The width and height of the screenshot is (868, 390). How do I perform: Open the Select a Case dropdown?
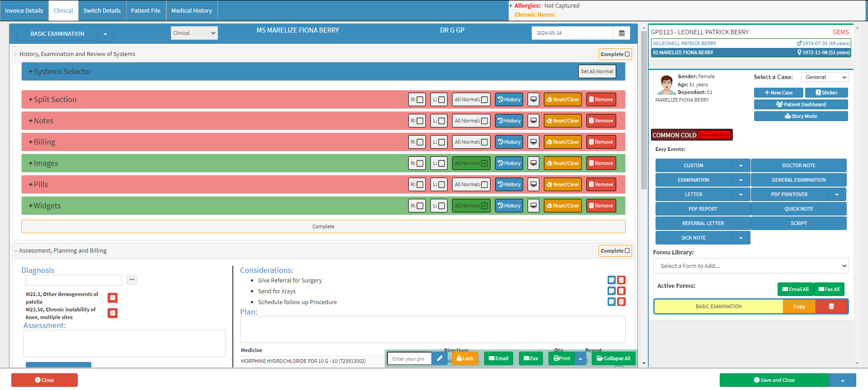tap(825, 77)
